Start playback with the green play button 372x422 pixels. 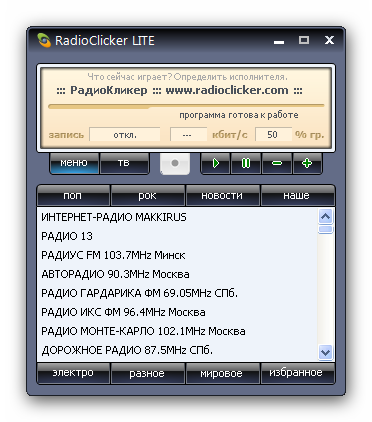click(x=215, y=163)
